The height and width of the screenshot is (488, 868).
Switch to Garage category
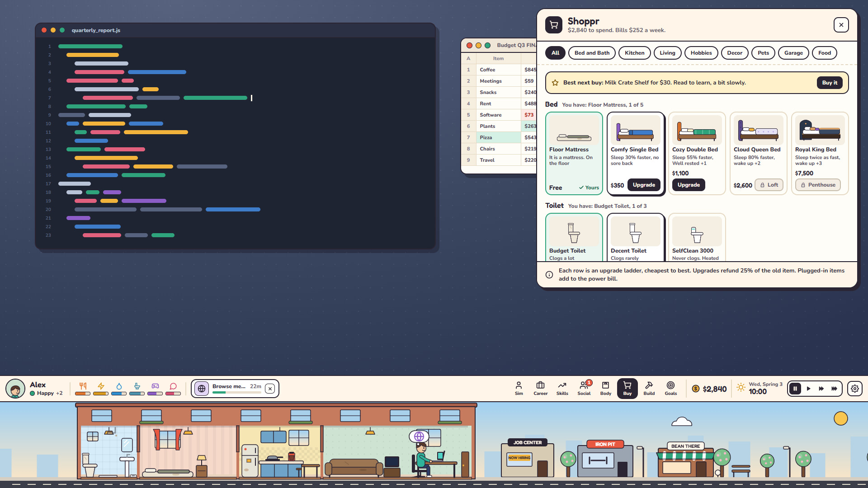coord(793,53)
